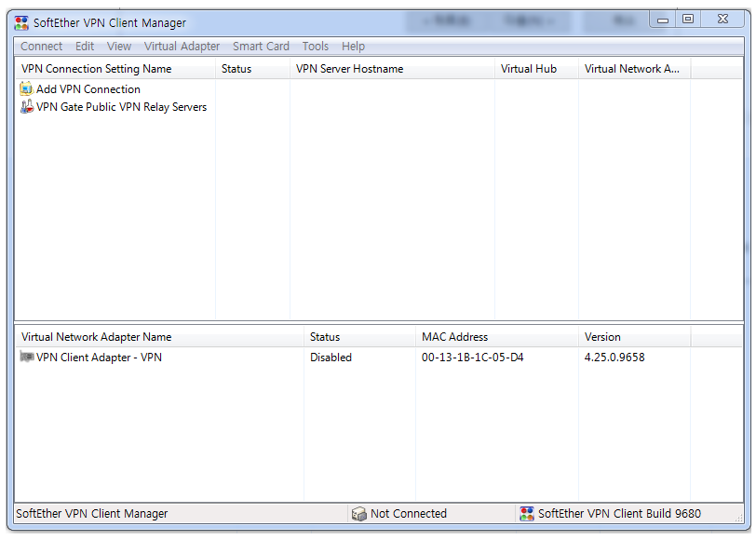Click the Not Connected status bar icon

click(358, 514)
